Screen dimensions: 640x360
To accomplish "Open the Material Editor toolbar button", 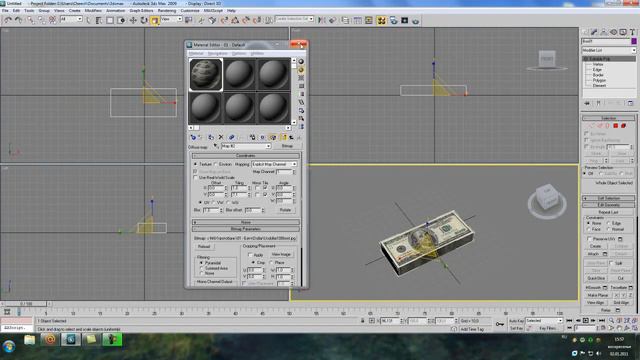I will click(x=381, y=20).
